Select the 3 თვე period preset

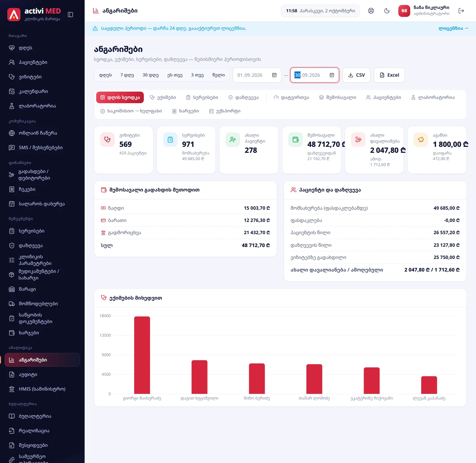tap(197, 75)
